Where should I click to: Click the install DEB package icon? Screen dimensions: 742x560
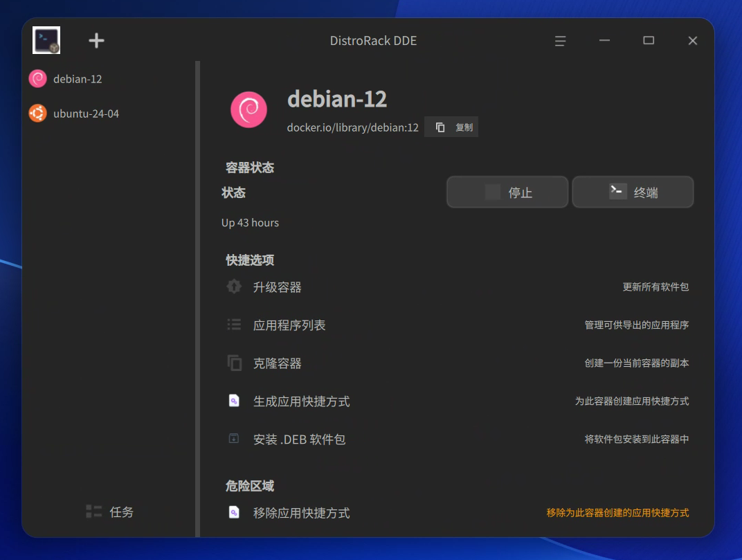(234, 438)
